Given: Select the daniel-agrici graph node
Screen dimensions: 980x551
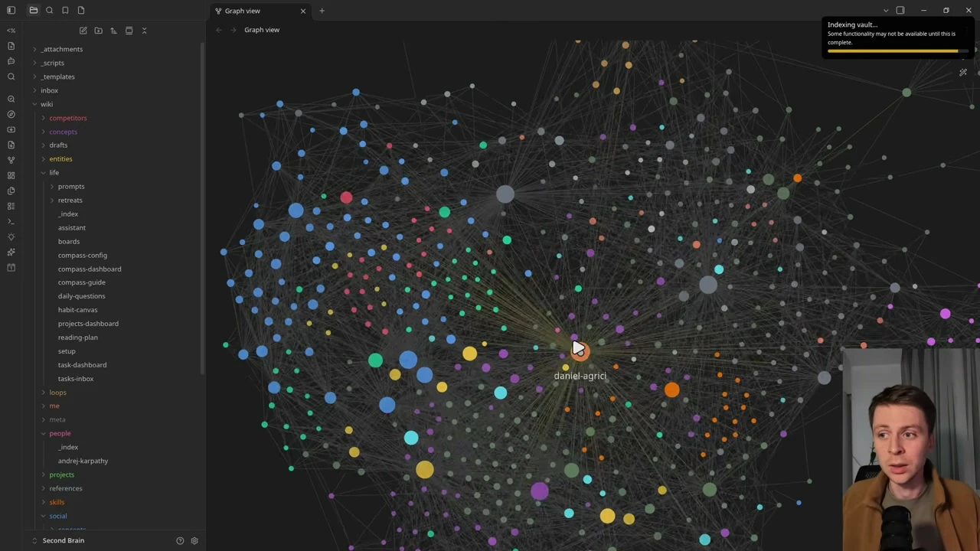Looking at the screenshot, I should pyautogui.click(x=580, y=350).
